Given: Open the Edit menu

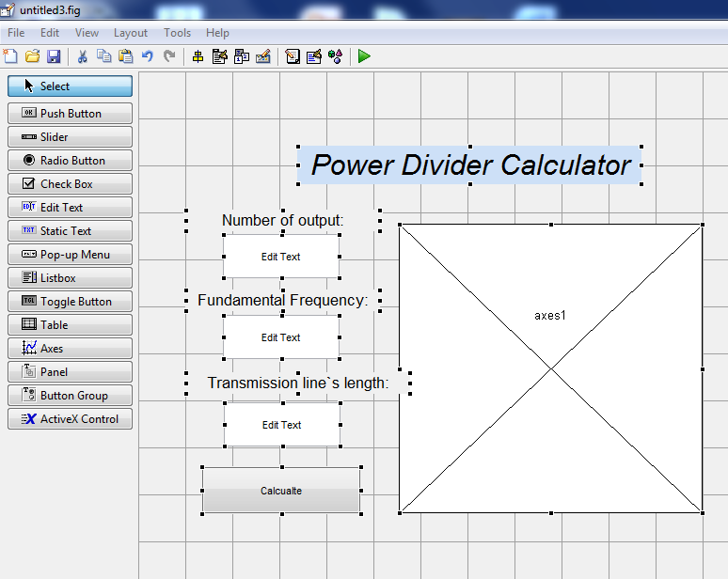Looking at the screenshot, I should coord(50,33).
